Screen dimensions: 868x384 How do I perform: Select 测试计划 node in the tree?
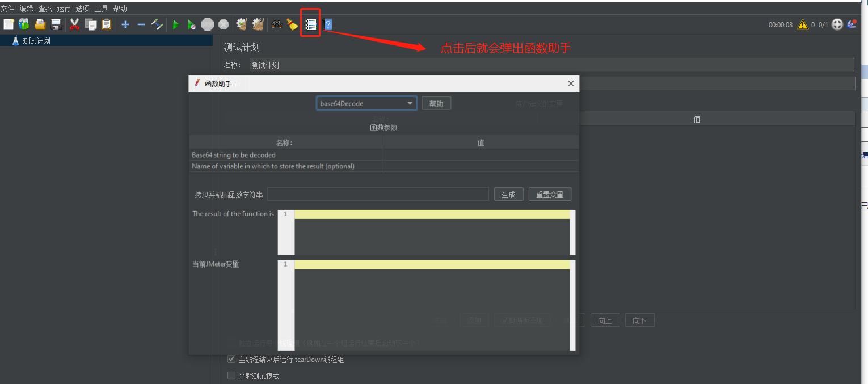(37, 41)
